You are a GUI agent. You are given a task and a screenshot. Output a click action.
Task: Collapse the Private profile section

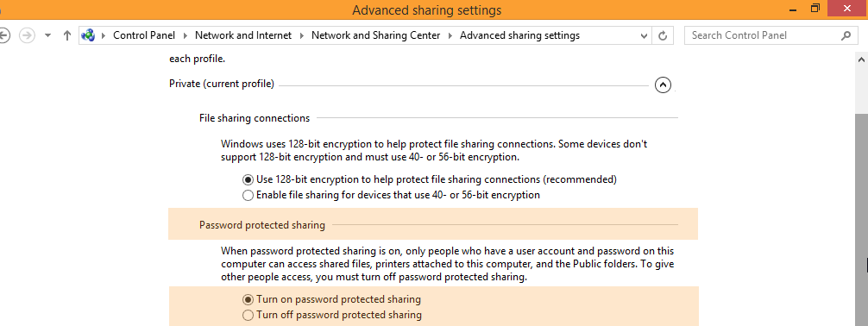tap(663, 85)
